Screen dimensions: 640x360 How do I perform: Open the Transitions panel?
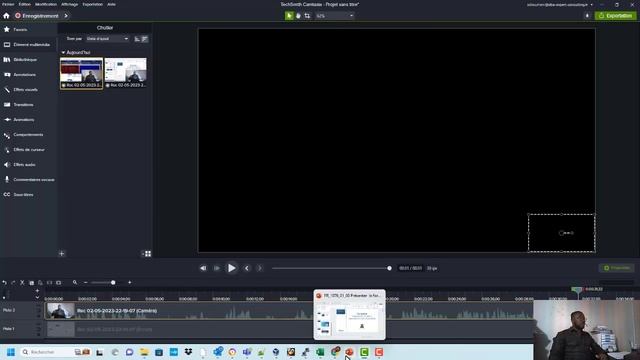pos(29,104)
